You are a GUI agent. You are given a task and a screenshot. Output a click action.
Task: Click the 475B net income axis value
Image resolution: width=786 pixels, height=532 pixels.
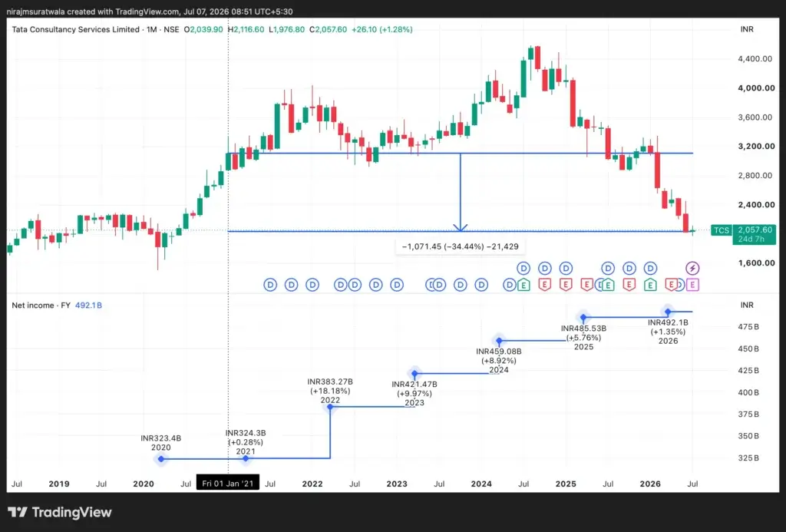[x=748, y=326]
